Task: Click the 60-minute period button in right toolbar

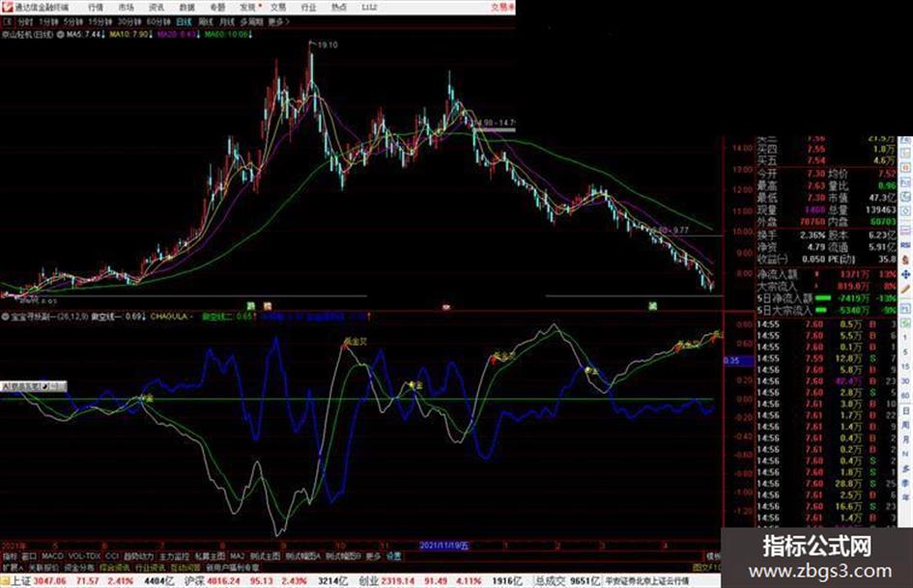Action: (x=906, y=395)
